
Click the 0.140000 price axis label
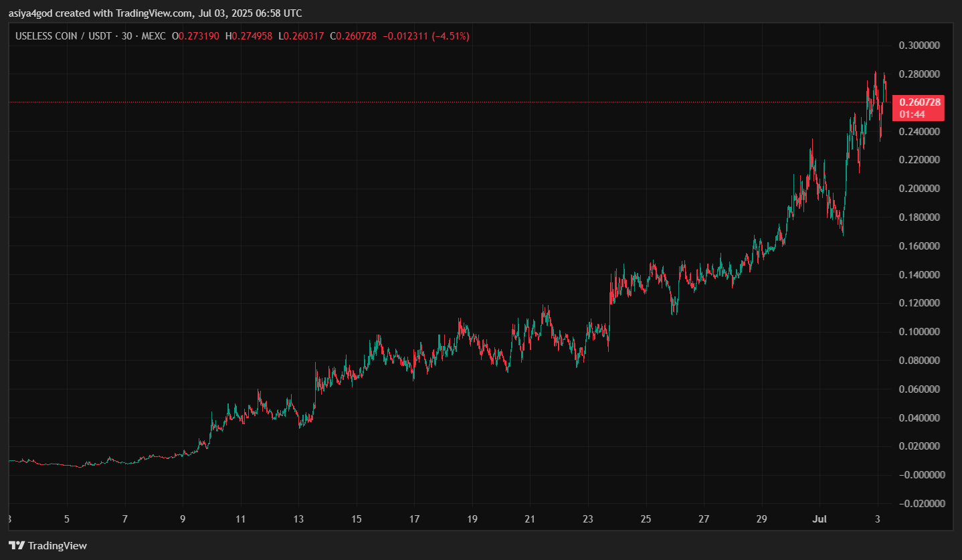pos(921,275)
